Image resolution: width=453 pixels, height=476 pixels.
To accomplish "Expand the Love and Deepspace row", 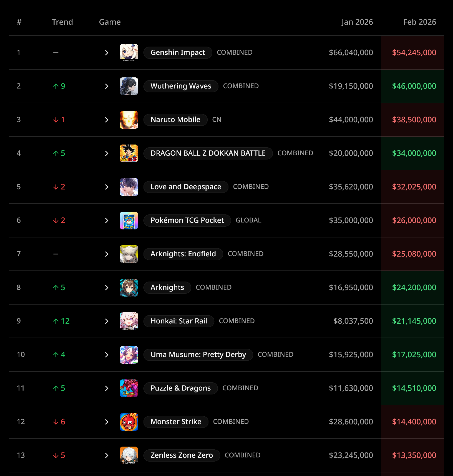I will (107, 187).
